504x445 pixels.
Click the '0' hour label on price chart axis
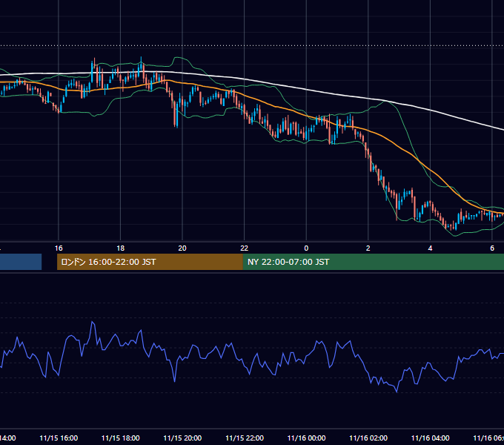tap(306, 248)
